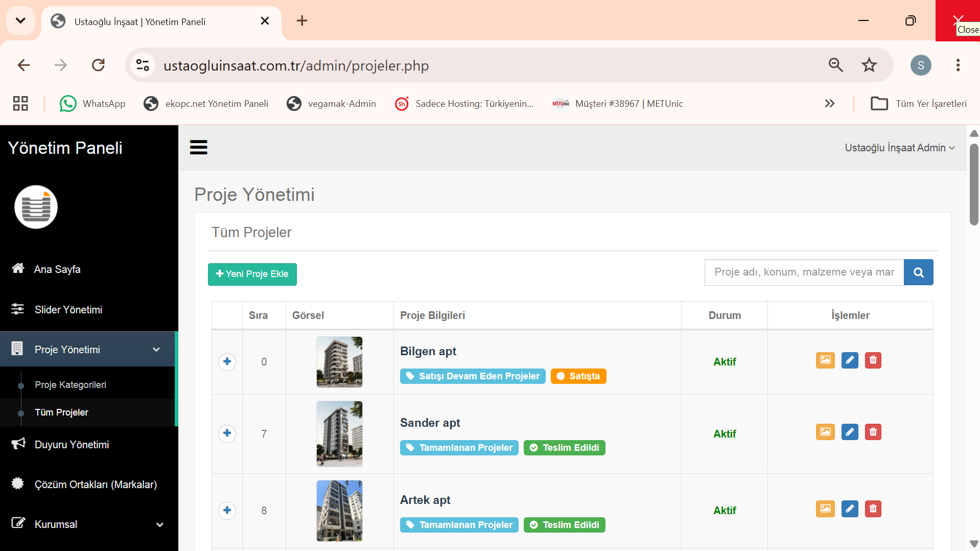980x551 pixels.
Task: Toggle the sidebar with the hamburger icon
Action: click(x=199, y=148)
